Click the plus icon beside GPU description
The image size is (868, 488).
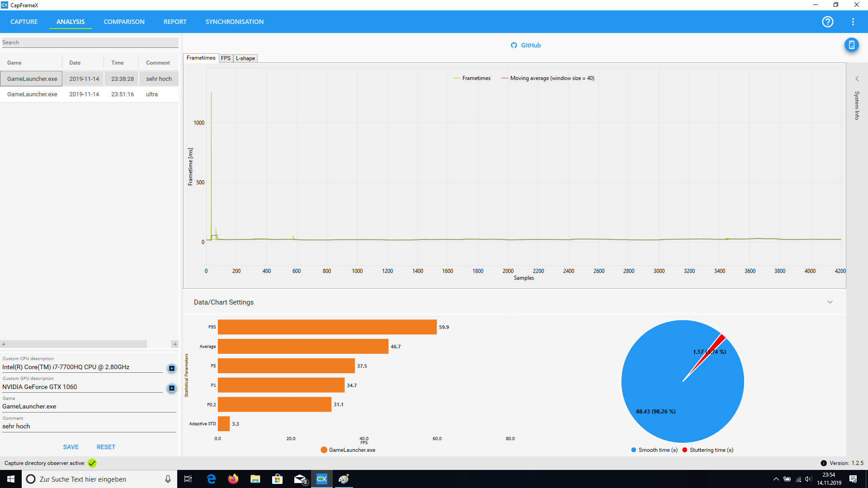[x=172, y=388]
